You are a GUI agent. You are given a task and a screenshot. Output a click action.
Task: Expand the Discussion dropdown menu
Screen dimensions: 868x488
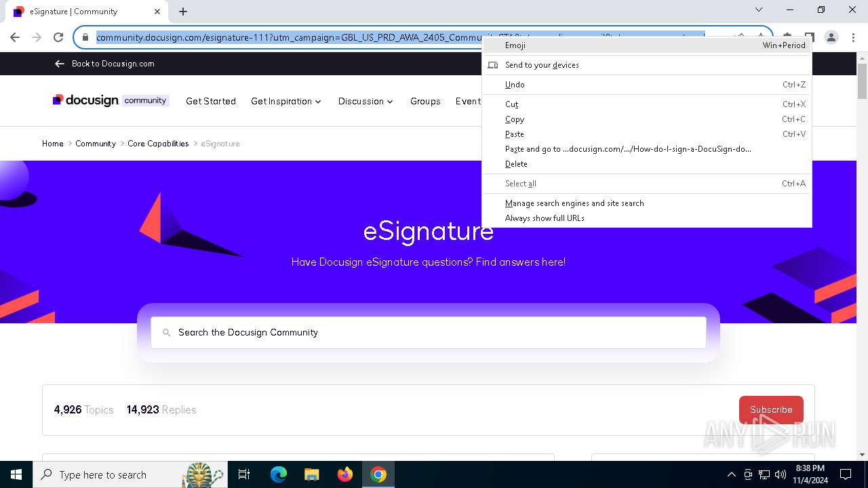366,101
